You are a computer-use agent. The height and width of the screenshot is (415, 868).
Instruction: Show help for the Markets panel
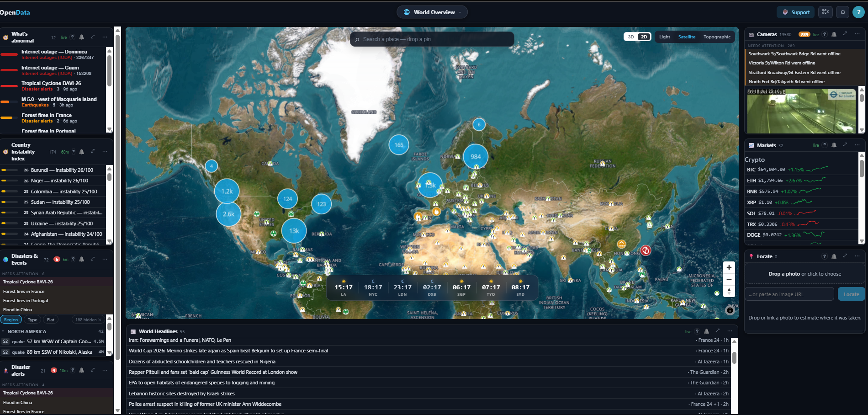[x=825, y=145]
